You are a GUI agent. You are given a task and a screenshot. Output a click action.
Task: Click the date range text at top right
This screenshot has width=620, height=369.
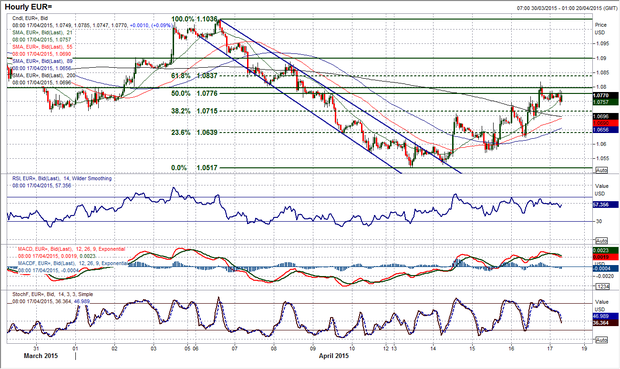point(567,8)
